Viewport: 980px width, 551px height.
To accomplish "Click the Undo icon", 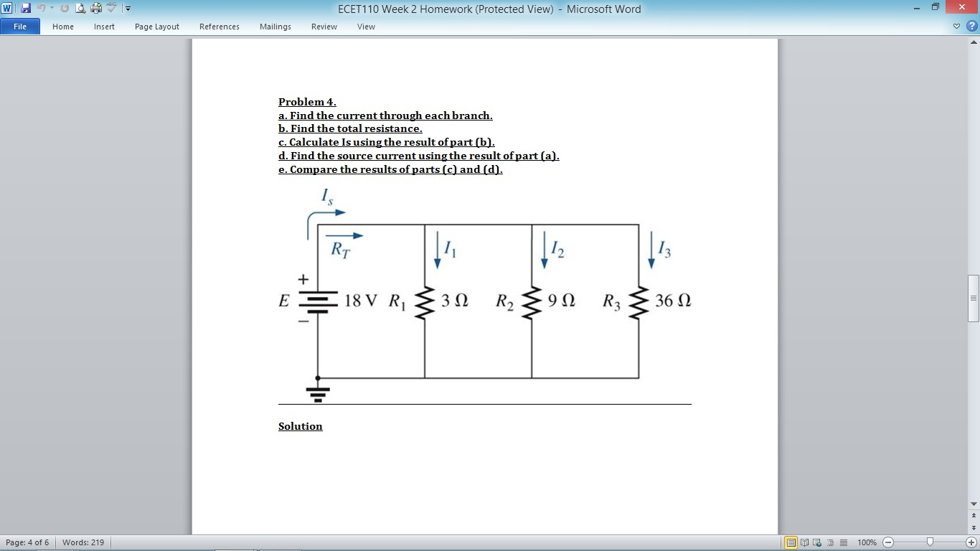I will (41, 8).
